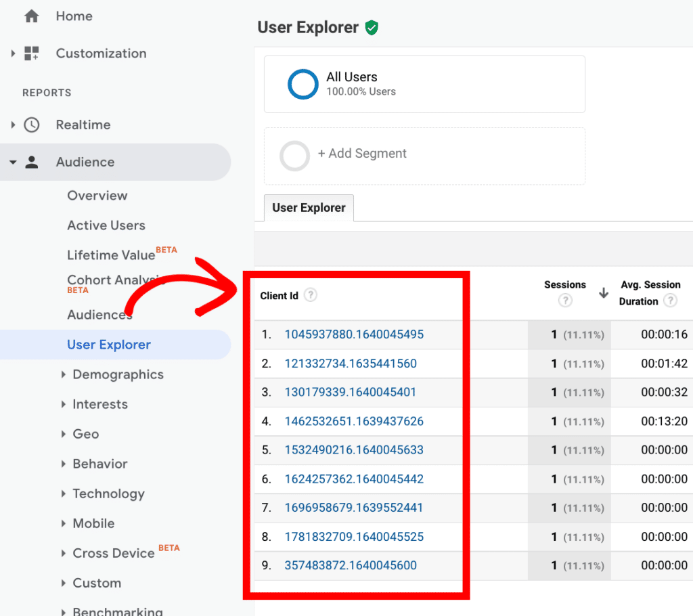Open the Client Id help tooltip icon
The width and height of the screenshot is (693, 616).
(310, 294)
